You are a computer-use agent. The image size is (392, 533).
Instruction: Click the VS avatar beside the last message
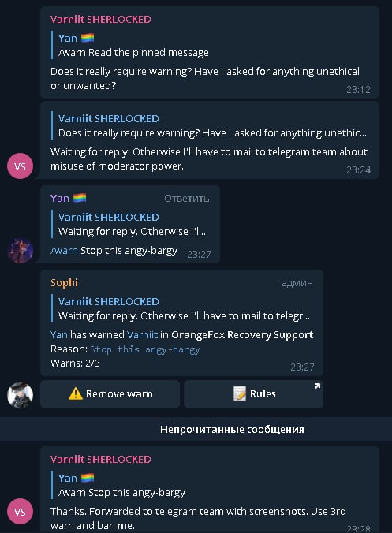pos(20,512)
